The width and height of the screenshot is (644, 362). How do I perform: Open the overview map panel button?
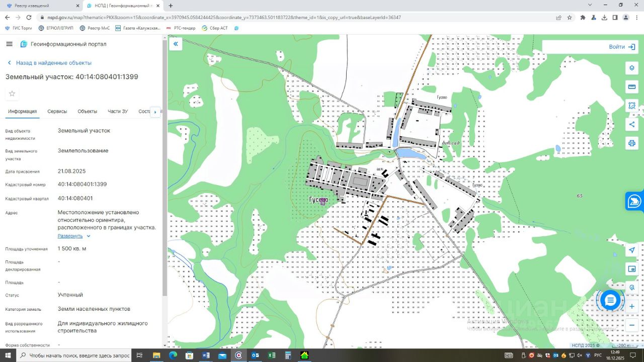(632, 269)
